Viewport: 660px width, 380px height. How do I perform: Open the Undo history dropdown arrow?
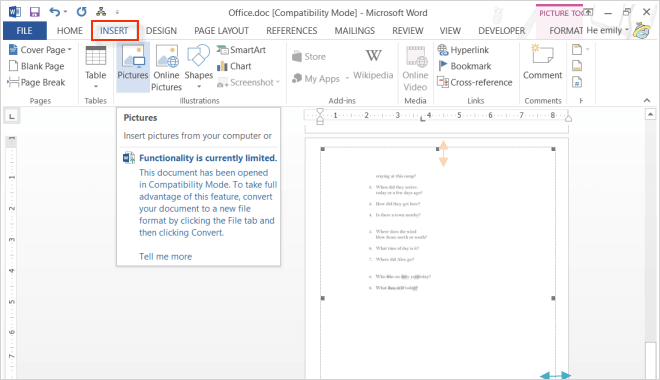click(65, 12)
